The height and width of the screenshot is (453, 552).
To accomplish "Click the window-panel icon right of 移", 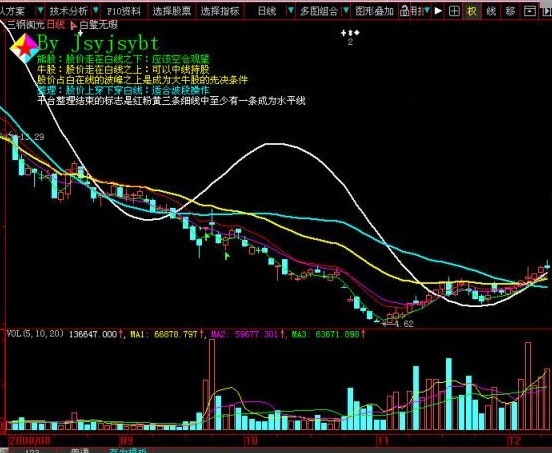I will click(529, 11).
